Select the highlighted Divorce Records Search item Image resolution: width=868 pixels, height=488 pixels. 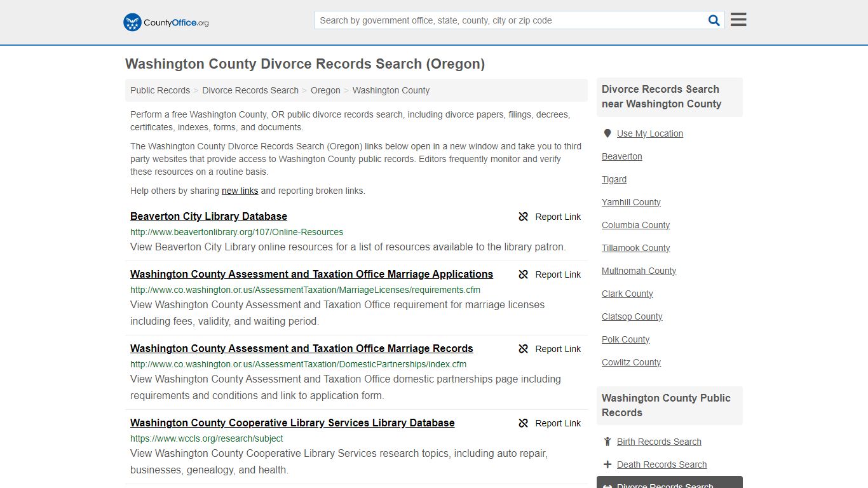tap(670, 482)
